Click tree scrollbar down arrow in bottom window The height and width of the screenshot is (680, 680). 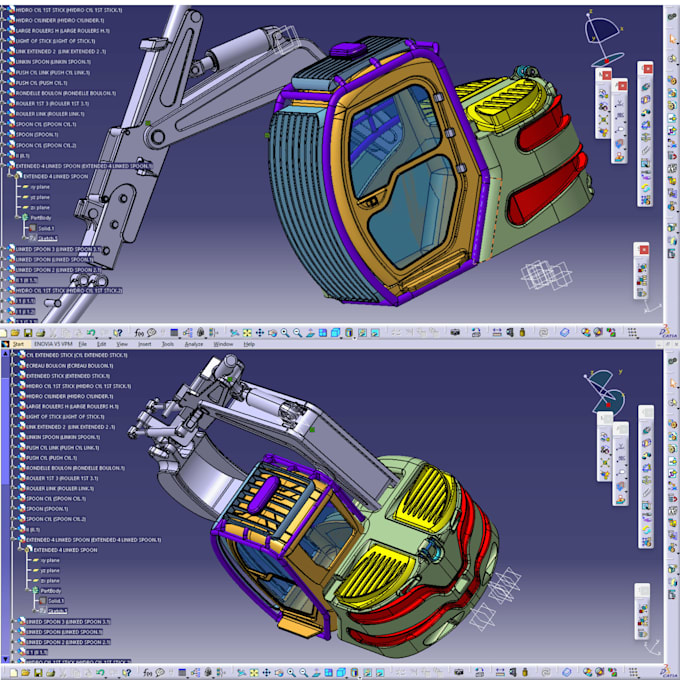(x=6, y=659)
